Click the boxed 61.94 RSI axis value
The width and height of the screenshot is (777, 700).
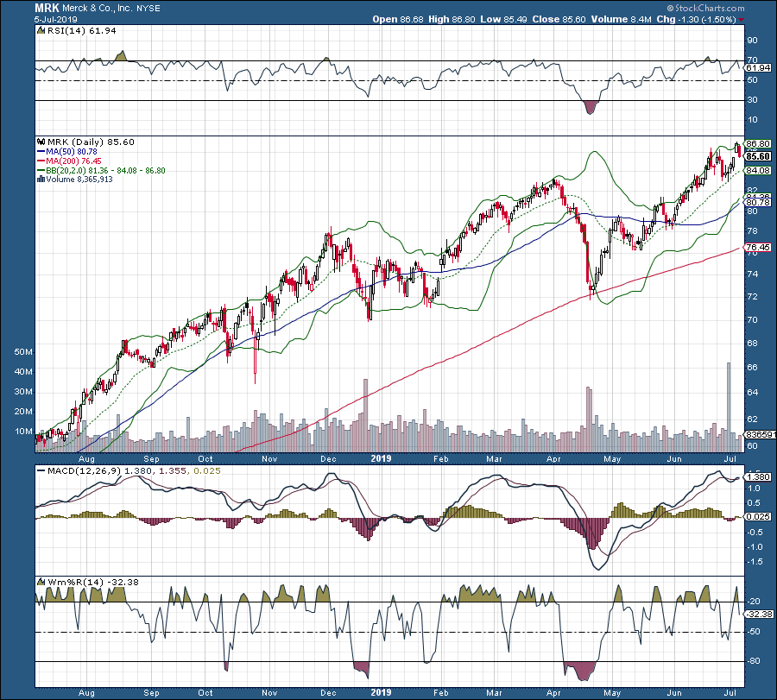758,68
